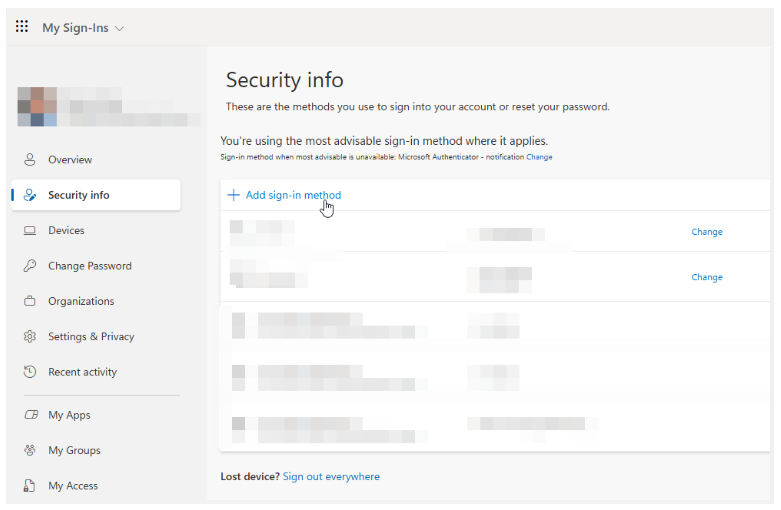
Task: Click Change on the second sign-in method
Action: tap(706, 278)
